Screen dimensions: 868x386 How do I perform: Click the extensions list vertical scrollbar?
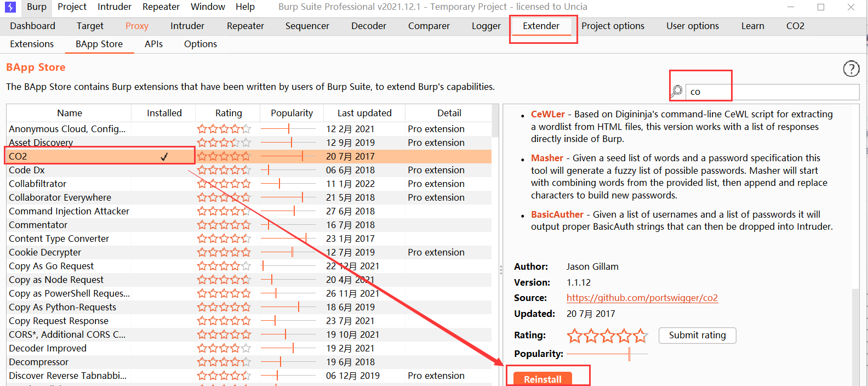[495, 121]
